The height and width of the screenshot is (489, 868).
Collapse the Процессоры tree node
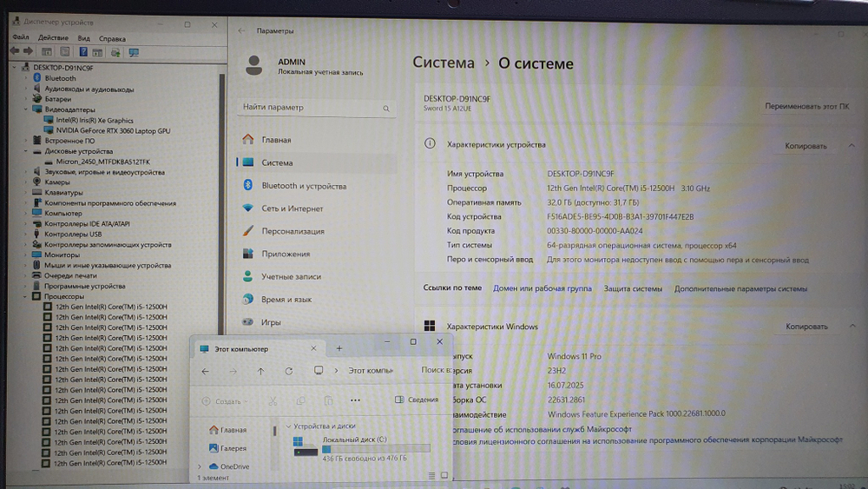click(x=26, y=297)
